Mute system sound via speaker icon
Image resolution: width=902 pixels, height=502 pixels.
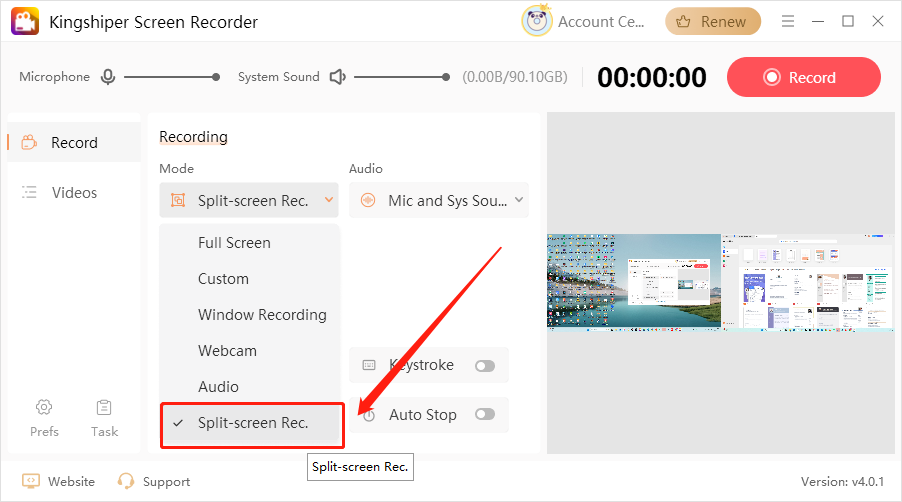(337, 76)
